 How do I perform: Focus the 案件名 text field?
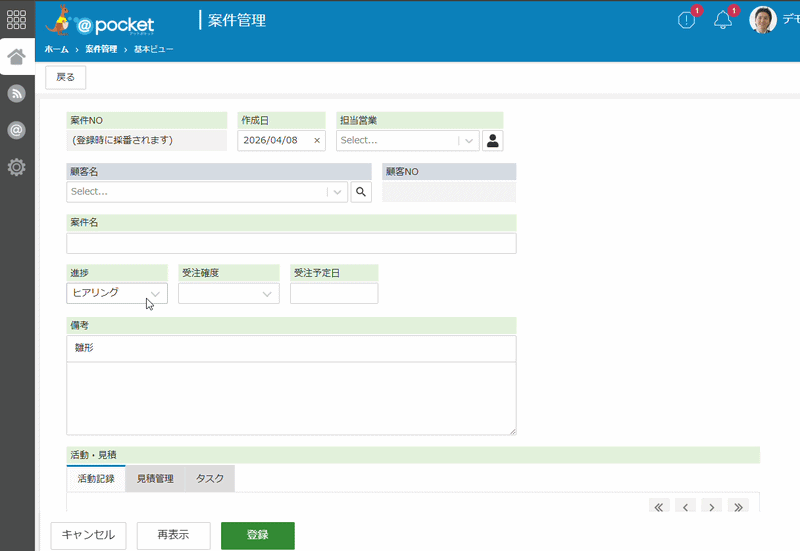[x=291, y=243]
